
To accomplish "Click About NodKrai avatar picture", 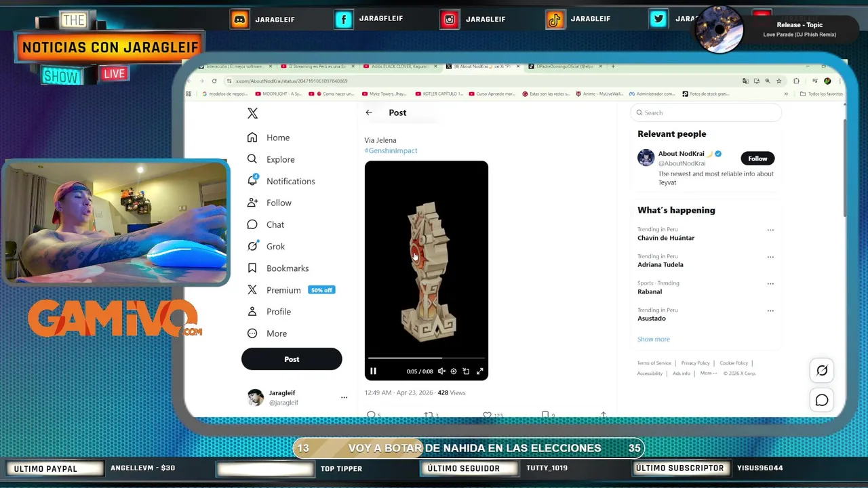I will coord(646,158).
